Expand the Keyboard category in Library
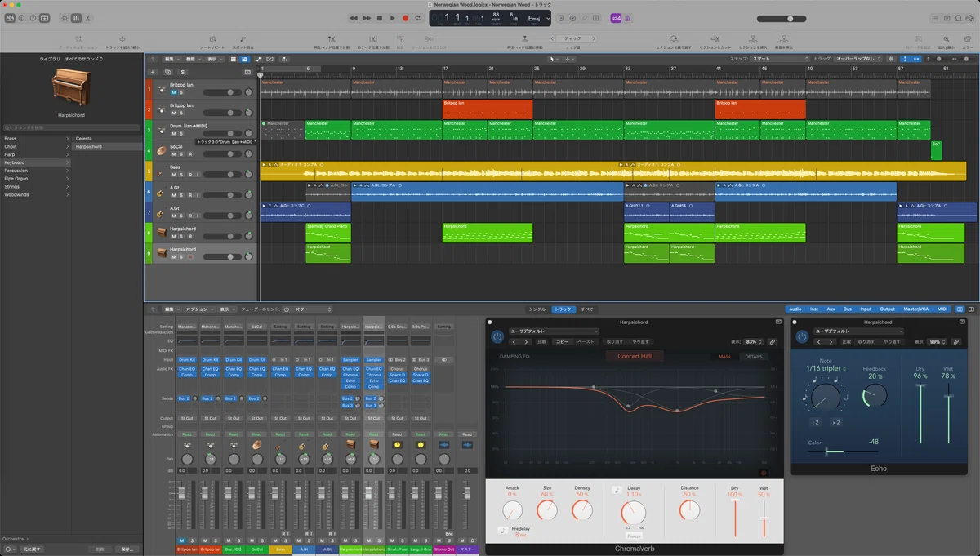The image size is (980, 556). point(36,162)
